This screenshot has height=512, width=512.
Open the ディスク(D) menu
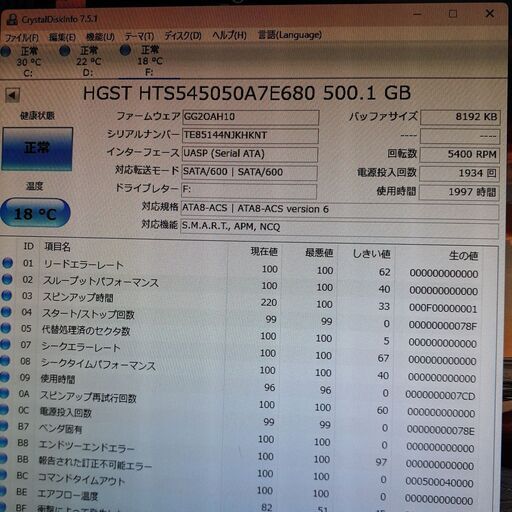coord(183,35)
